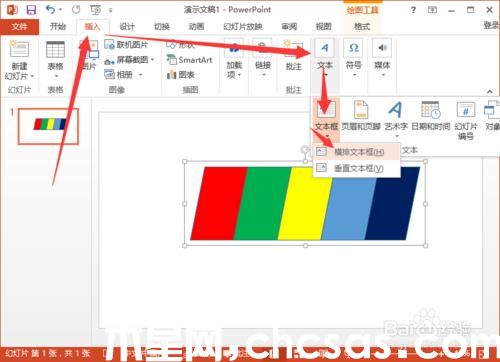This screenshot has width=500, height=362.
Task: Insert SmartArt graphic
Action: pyautogui.click(x=189, y=60)
